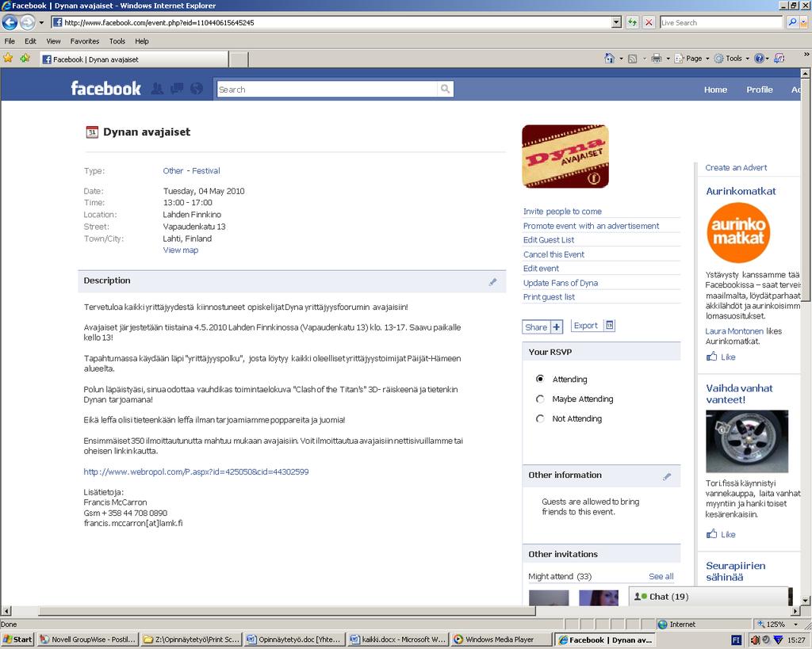
Task: Click the Edit Guest List link
Action: coord(549,239)
